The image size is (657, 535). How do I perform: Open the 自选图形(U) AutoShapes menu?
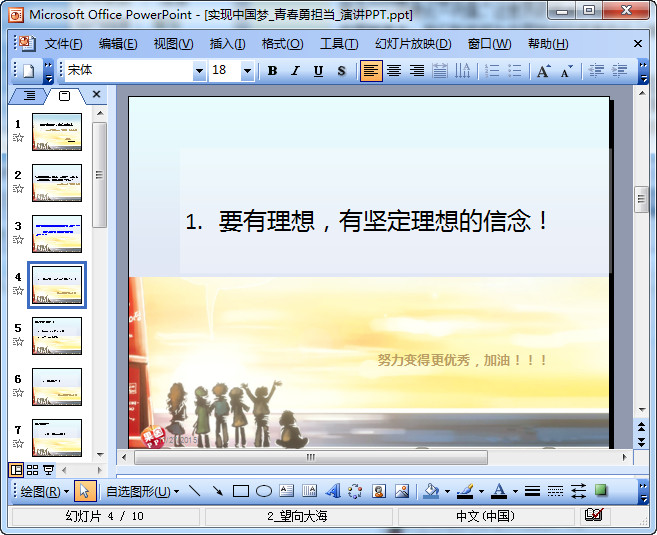tap(142, 491)
